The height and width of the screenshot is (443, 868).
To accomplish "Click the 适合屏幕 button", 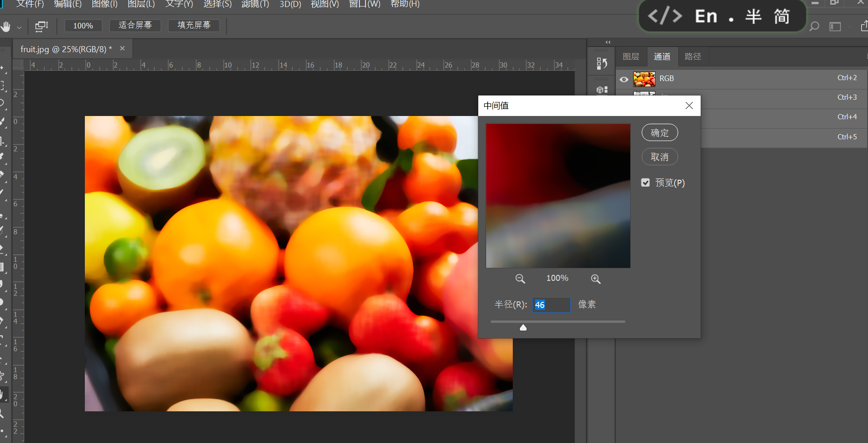I will pos(135,25).
